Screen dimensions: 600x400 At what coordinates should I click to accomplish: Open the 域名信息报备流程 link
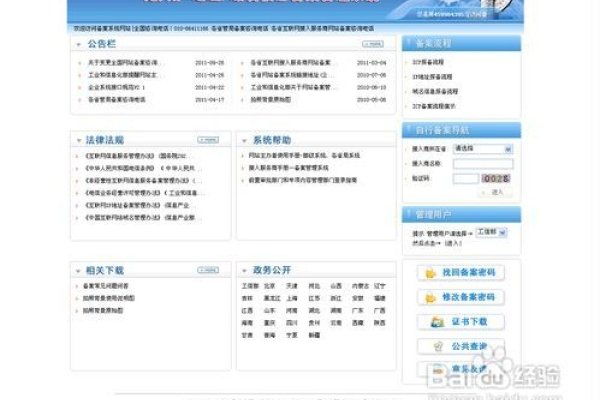pyautogui.click(x=435, y=91)
